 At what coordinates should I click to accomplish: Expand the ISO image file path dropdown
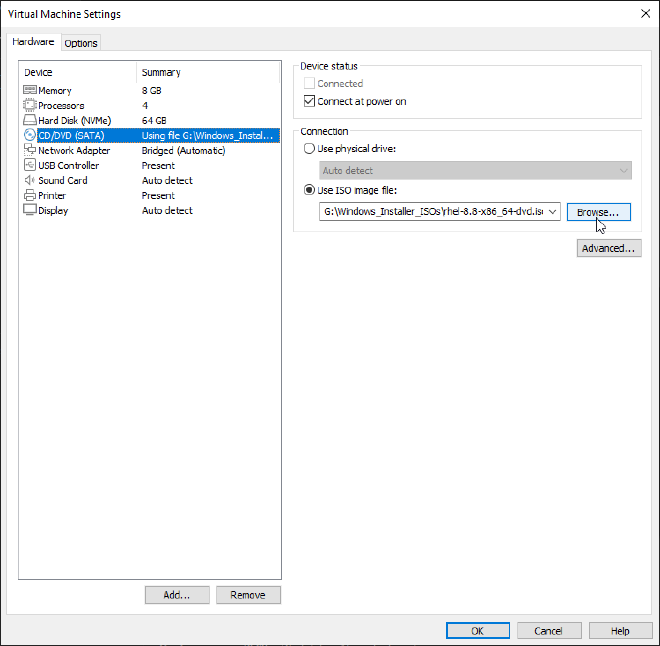coord(553,212)
